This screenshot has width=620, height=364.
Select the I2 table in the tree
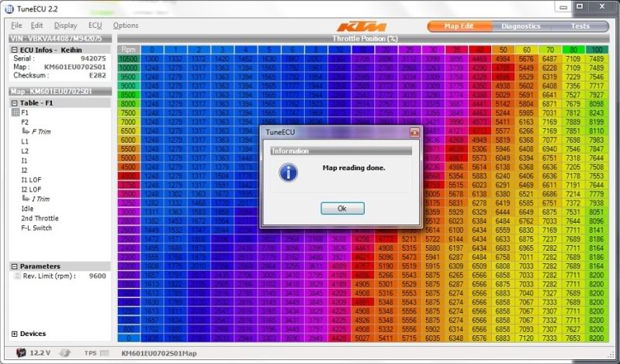tap(25, 170)
